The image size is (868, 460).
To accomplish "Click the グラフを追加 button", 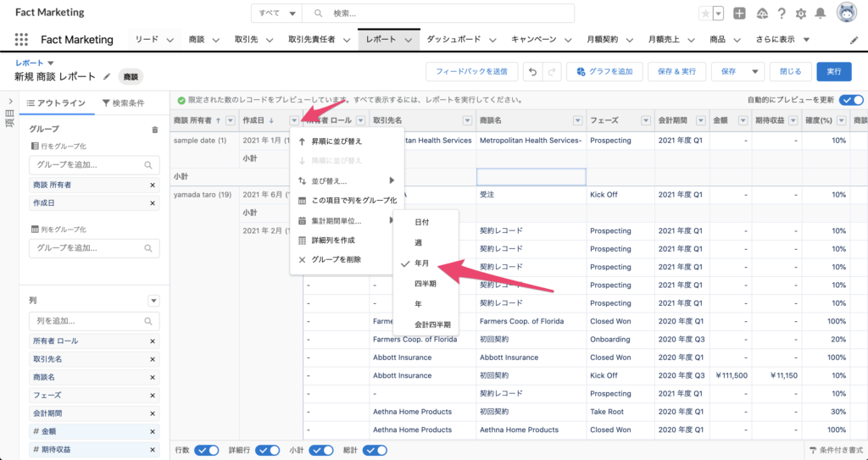I will [x=604, y=72].
